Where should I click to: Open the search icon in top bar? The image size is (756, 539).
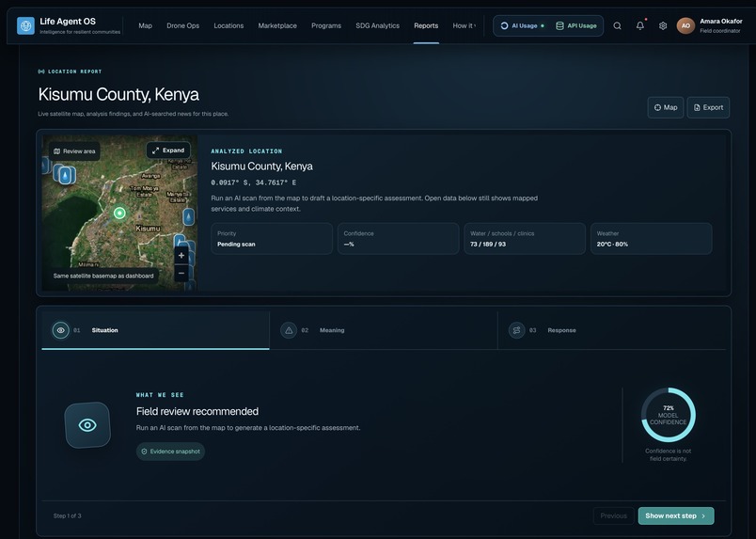pyautogui.click(x=617, y=26)
